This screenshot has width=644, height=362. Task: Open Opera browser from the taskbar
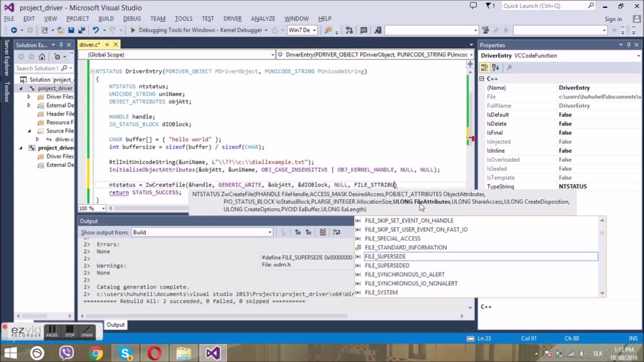[x=154, y=353]
